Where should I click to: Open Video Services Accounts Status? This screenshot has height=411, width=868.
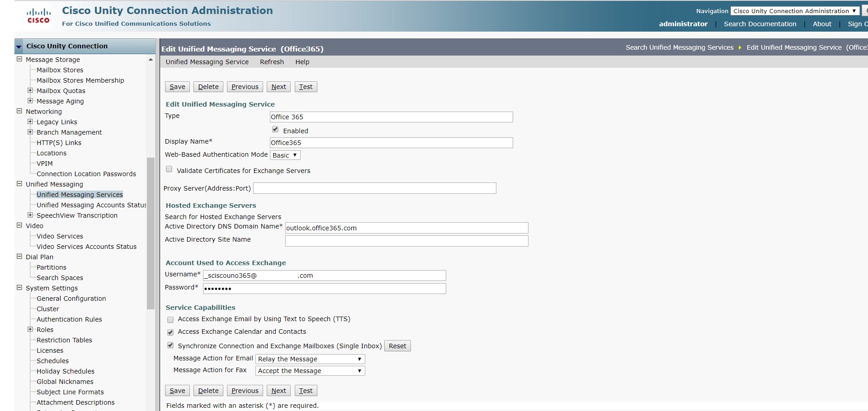point(86,247)
